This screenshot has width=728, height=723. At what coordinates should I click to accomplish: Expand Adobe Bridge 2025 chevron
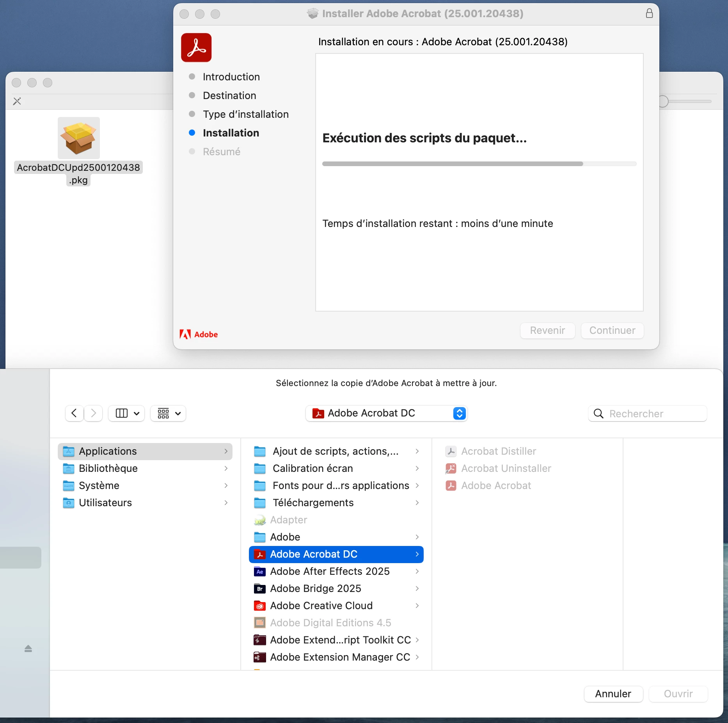click(417, 588)
